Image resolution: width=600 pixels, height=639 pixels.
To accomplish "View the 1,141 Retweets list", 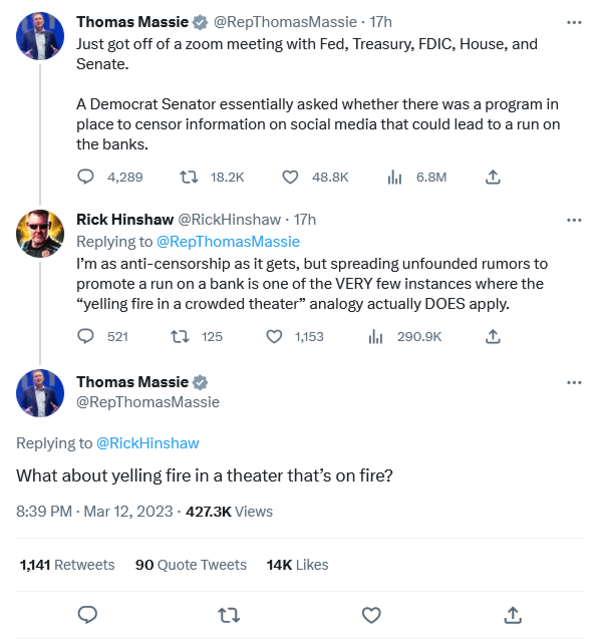I will coord(67,565).
